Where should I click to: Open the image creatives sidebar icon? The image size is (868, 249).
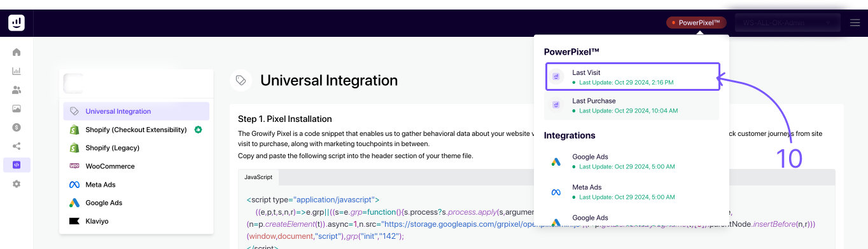[17, 109]
